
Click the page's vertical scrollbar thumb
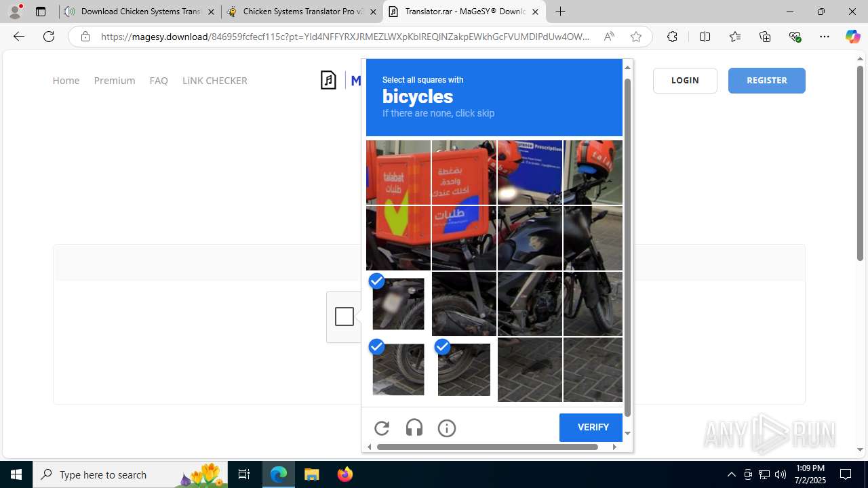click(x=860, y=163)
